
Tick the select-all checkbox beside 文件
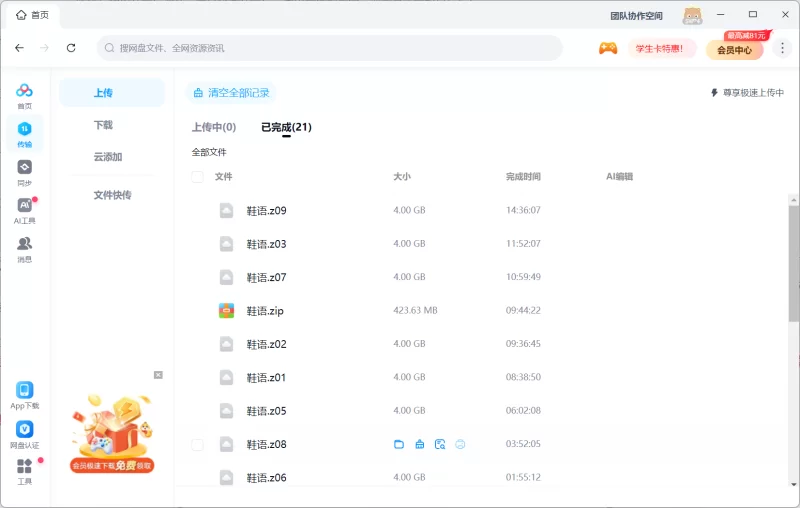[x=197, y=176]
